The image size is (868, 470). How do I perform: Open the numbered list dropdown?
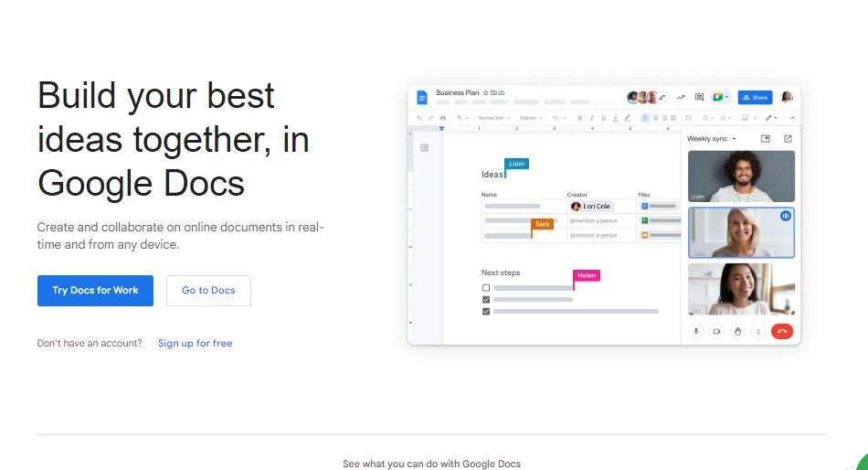[725, 118]
